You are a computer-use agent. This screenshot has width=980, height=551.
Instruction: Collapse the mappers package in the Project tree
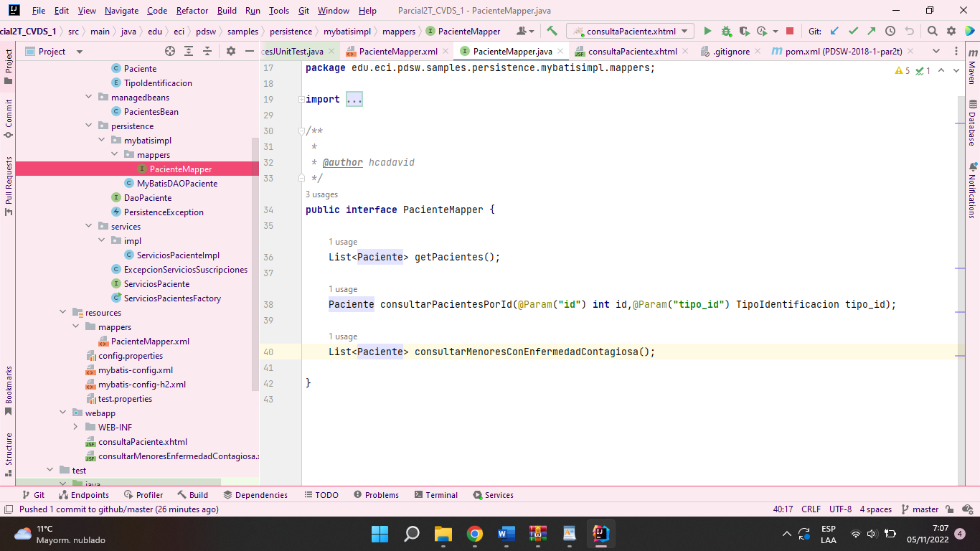click(113, 154)
